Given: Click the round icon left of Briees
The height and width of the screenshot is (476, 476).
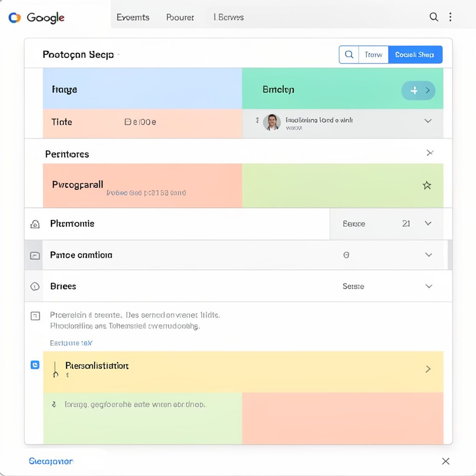Looking at the screenshot, I should coord(35,286).
